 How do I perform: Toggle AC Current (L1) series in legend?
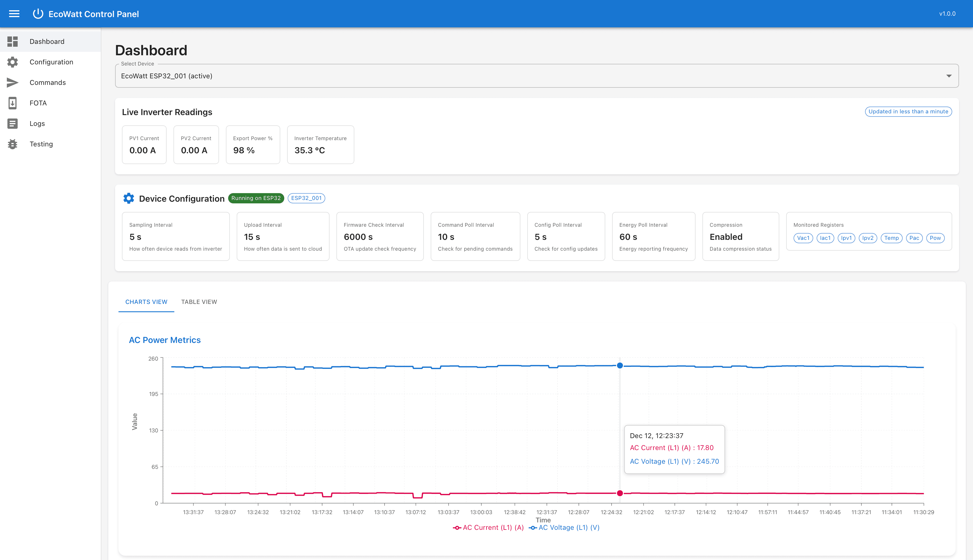[488, 527]
